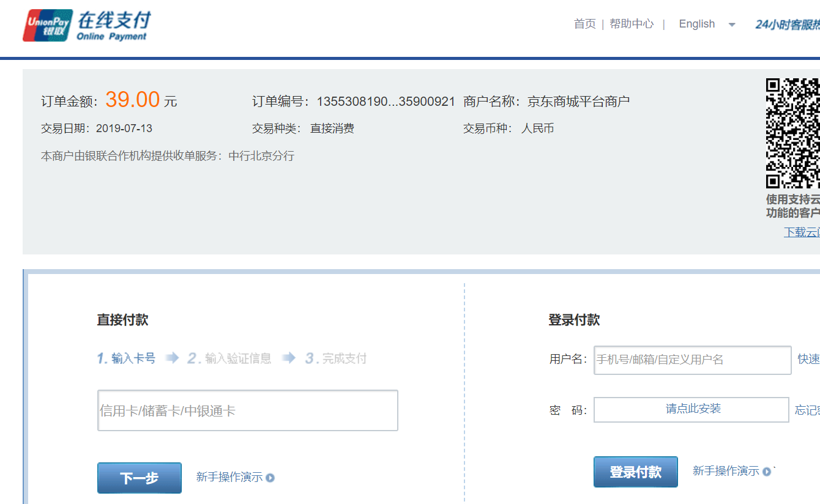Focus the 信用卡/储蓄卡/中银通卡 card number field

tap(248, 410)
